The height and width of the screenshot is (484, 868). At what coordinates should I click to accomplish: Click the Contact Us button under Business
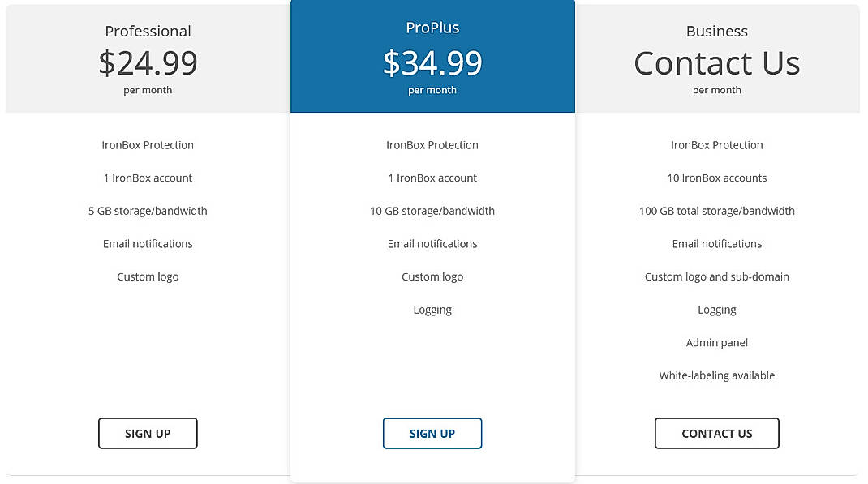click(x=716, y=433)
